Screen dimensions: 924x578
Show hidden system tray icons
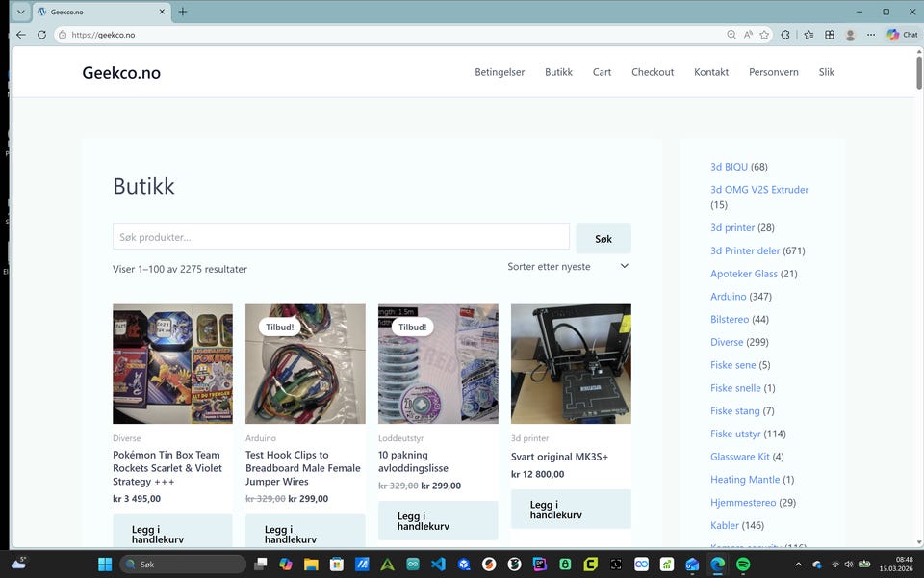pos(798,564)
